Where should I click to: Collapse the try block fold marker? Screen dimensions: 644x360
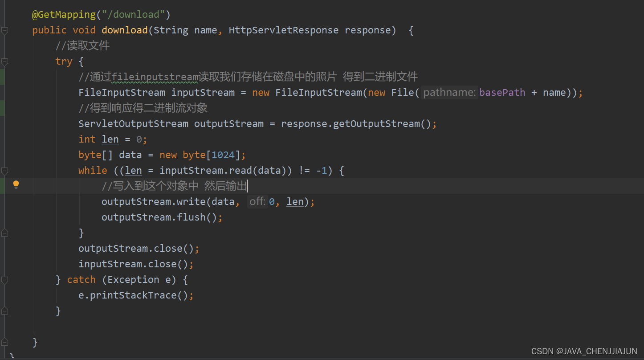pyautogui.click(x=4, y=61)
